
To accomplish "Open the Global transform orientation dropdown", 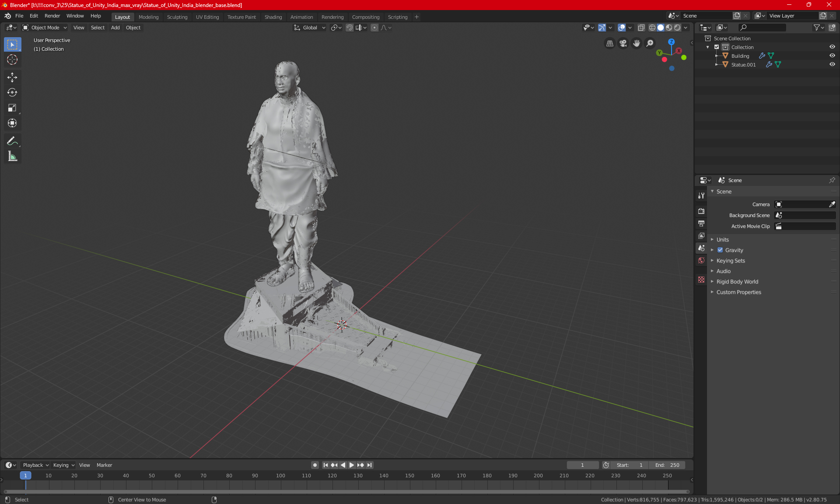I will pos(310,28).
